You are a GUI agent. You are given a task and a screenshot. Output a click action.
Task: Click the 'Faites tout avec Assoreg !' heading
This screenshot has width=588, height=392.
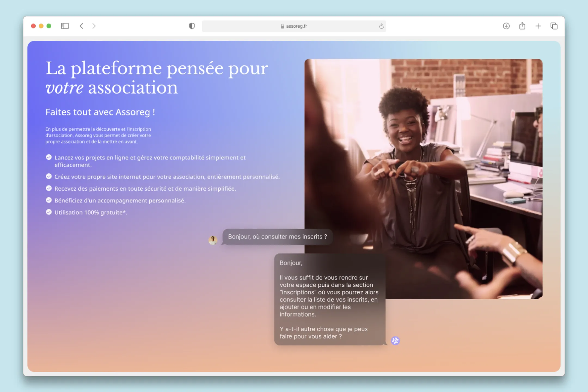click(x=100, y=112)
